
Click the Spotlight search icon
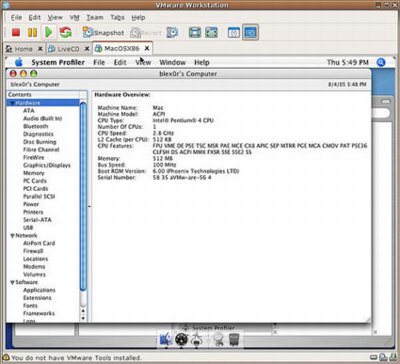[381, 62]
